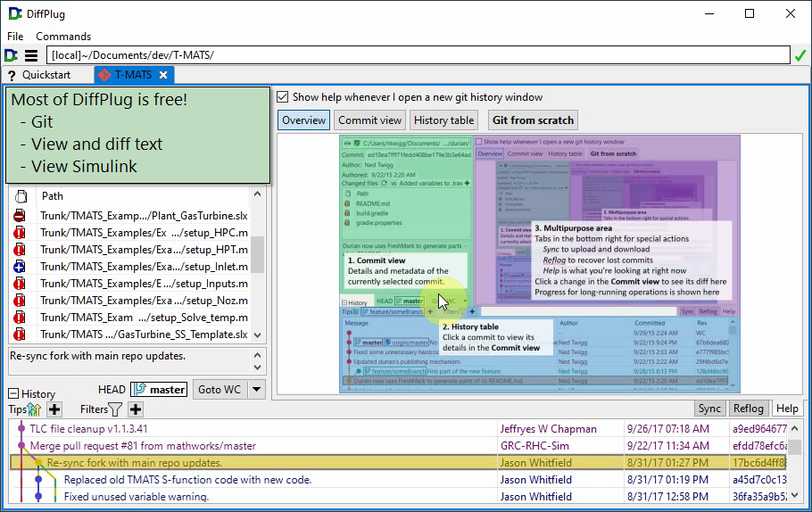Click modified icon beside setup_Solve_temp.m

(x=19, y=318)
